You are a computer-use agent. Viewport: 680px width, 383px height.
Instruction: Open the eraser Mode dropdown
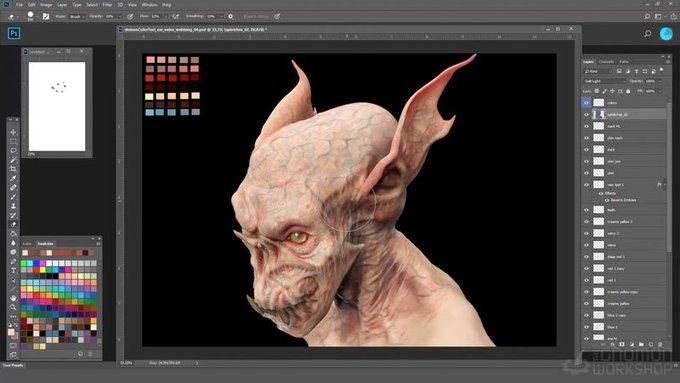click(x=76, y=16)
